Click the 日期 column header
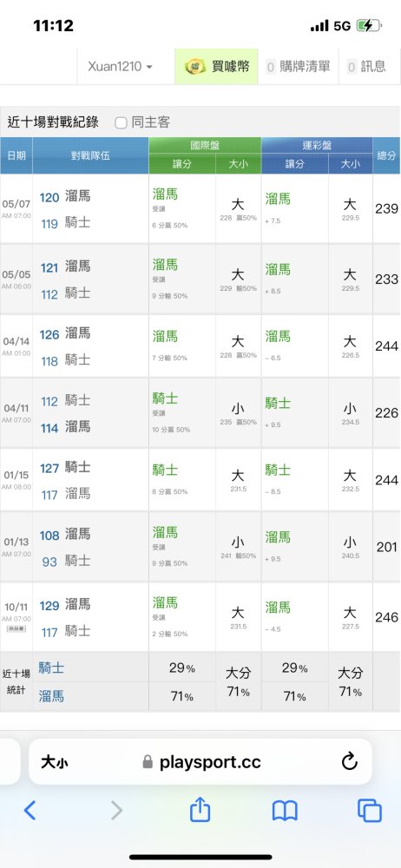This screenshot has width=401, height=868. 16,155
